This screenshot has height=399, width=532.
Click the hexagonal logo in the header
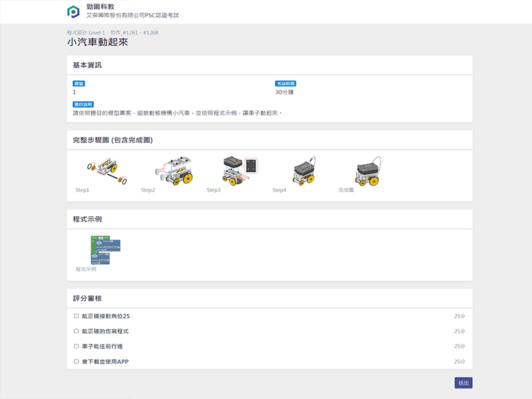[73, 11]
